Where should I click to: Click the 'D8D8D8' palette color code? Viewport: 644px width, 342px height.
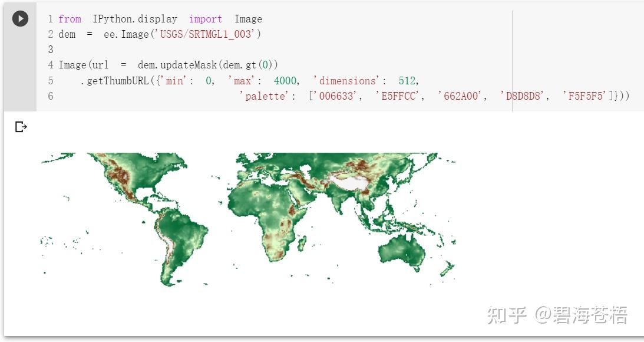tap(523, 96)
